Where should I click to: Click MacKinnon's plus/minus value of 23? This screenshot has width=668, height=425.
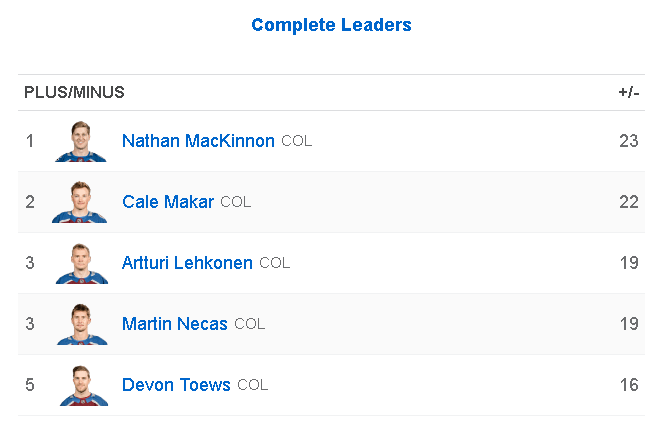[628, 141]
